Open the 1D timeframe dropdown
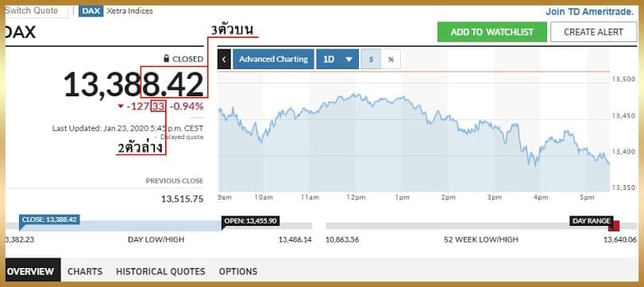644x287 pixels. tap(337, 59)
